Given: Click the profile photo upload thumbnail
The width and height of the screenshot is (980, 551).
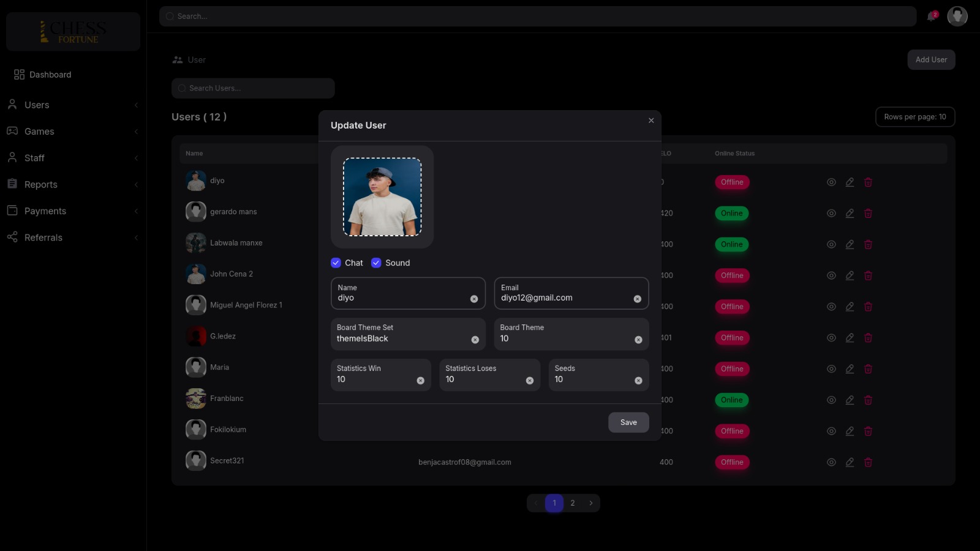Looking at the screenshot, I should click(x=382, y=197).
